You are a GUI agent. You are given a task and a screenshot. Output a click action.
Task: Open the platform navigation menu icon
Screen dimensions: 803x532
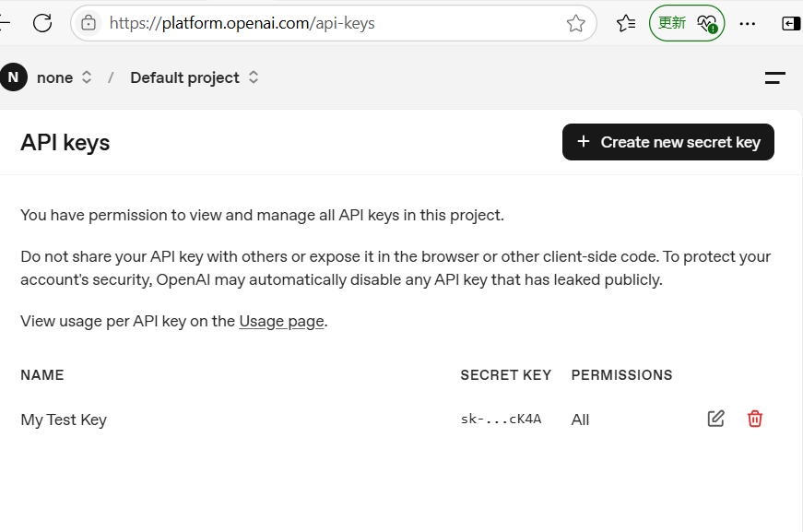(774, 77)
